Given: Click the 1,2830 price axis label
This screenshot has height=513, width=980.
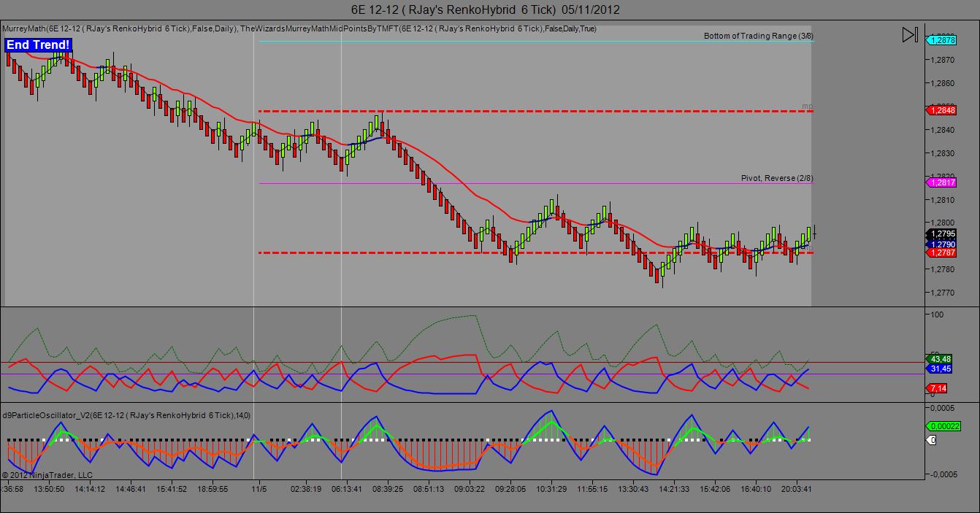Looking at the screenshot, I should [x=943, y=153].
